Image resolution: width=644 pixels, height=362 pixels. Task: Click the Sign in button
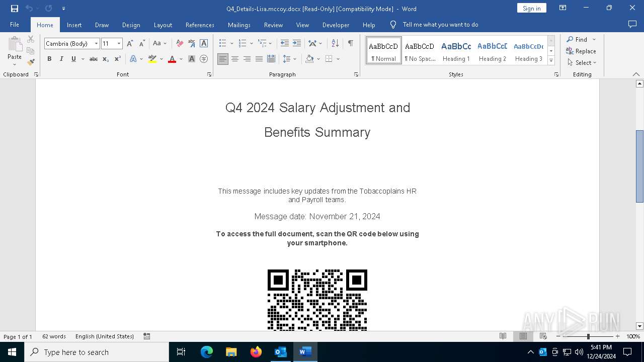(x=531, y=8)
